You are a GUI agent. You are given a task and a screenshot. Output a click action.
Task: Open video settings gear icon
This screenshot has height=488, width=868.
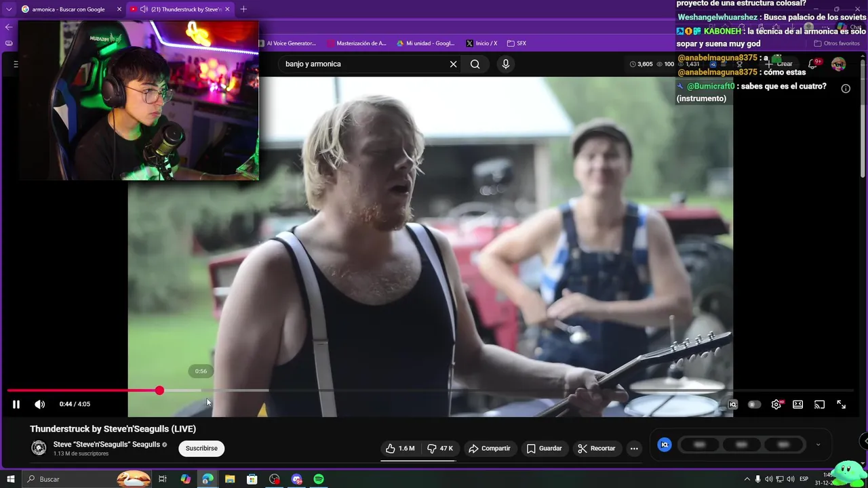(776, 405)
